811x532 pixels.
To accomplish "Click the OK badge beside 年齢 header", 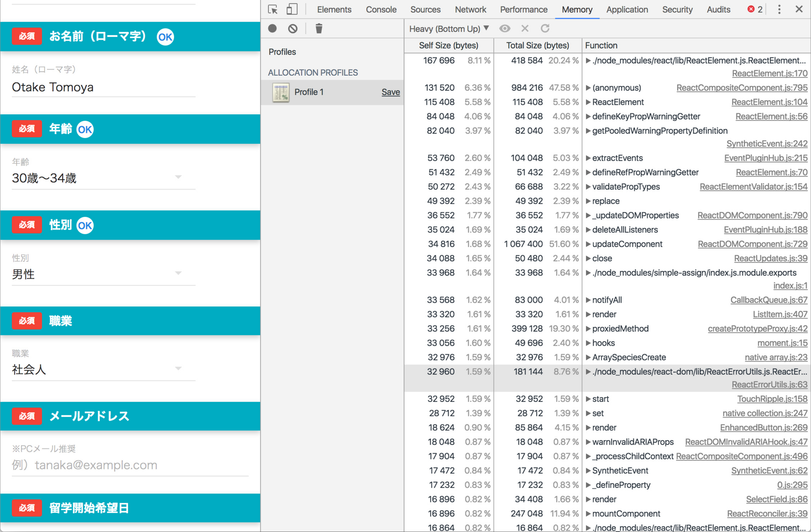I will (85, 130).
